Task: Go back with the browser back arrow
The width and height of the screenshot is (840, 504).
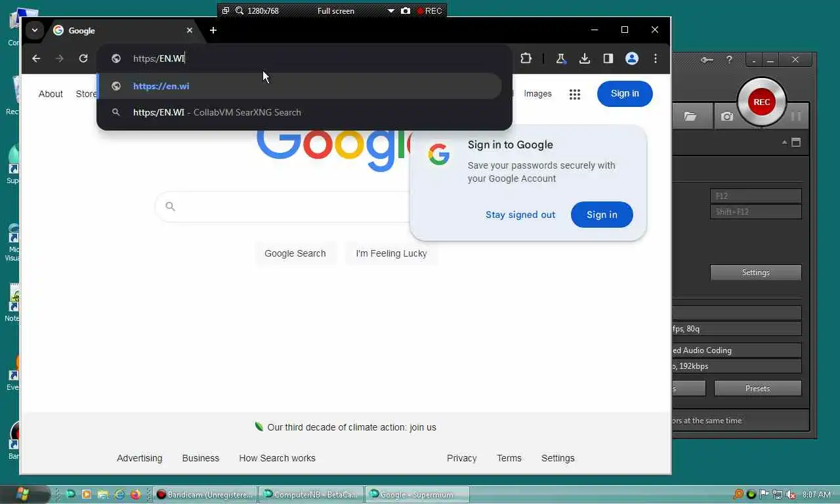Action: coord(36,58)
